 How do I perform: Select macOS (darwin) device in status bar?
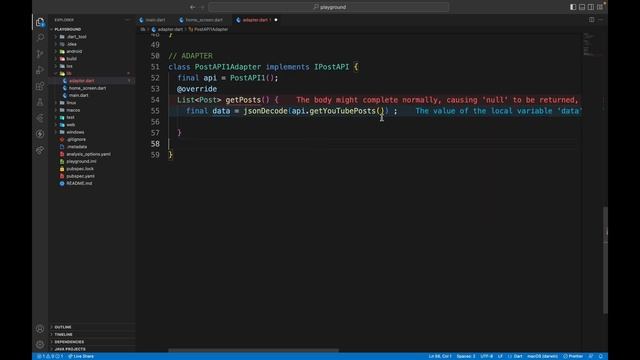[x=542, y=356]
